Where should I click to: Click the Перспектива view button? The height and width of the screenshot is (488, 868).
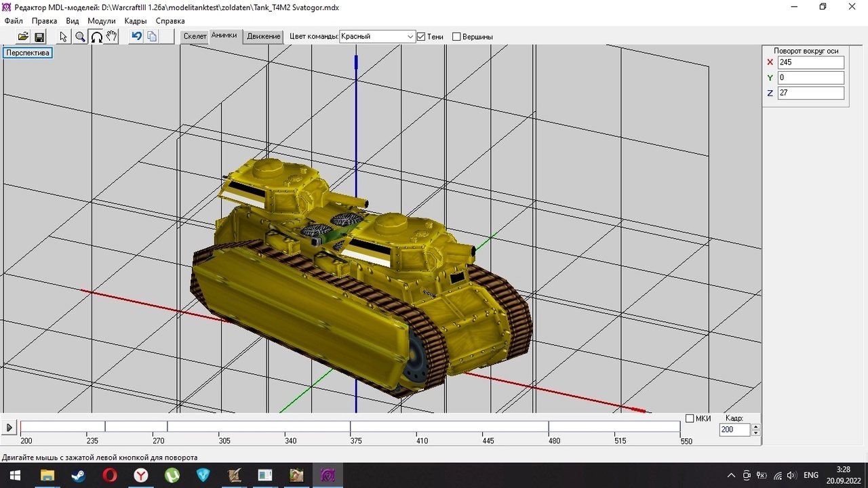click(x=28, y=53)
